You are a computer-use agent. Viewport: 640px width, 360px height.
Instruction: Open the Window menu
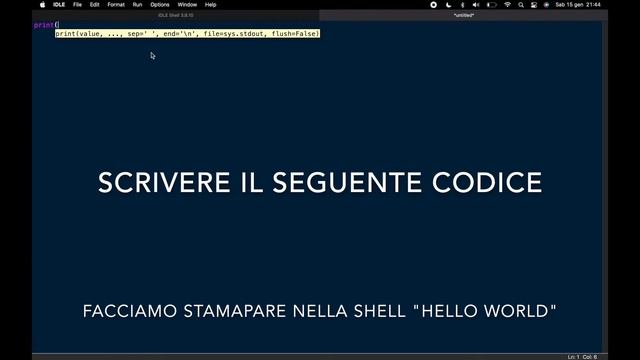tap(187, 5)
